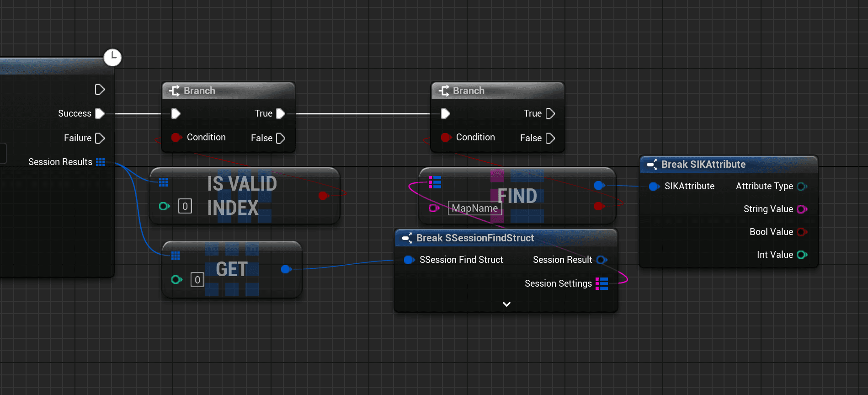Click the MapName key input field
Viewport: 868px width, 395px height.
[x=475, y=208]
